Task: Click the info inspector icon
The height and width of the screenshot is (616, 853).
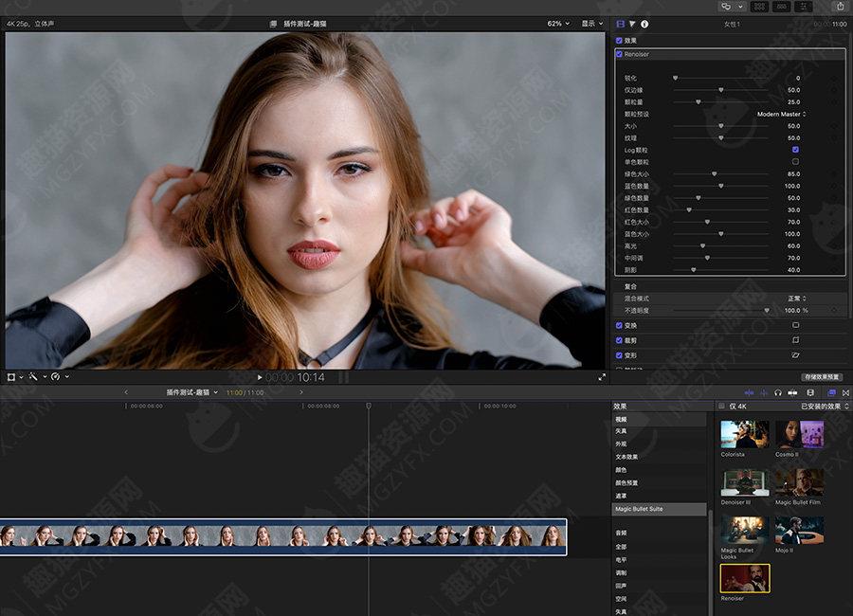Action: [x=644, y=24]
